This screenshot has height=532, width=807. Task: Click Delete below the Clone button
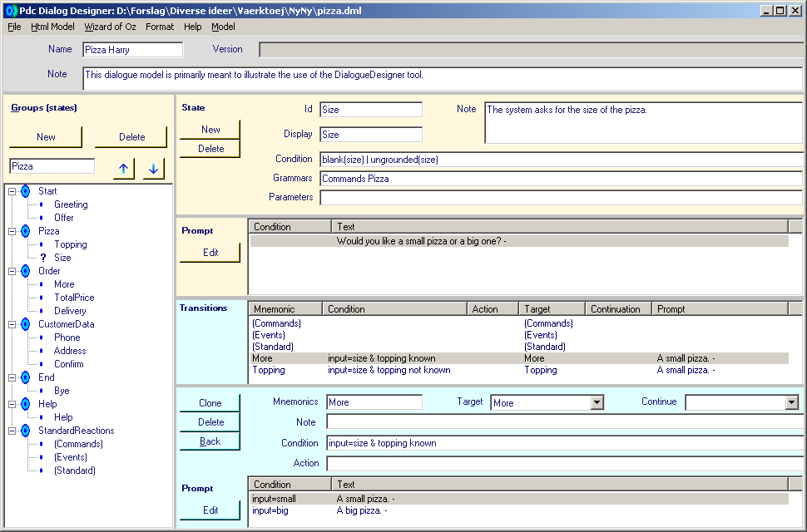(x=210, y=422)
